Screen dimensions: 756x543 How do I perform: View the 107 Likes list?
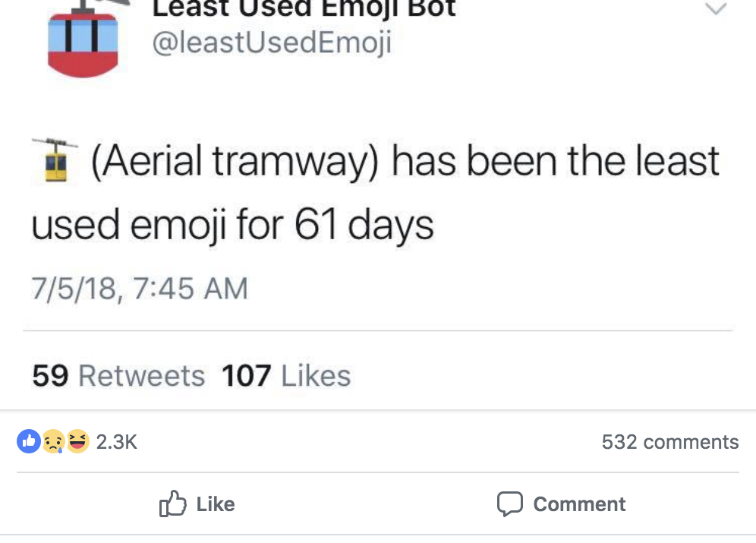(x=286, y=376)
